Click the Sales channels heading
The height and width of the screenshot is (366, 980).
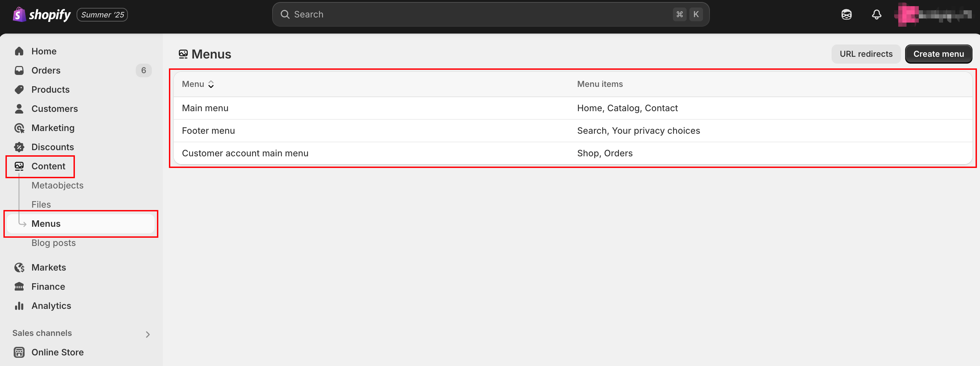pyautogui.click(x=42, y=333)
